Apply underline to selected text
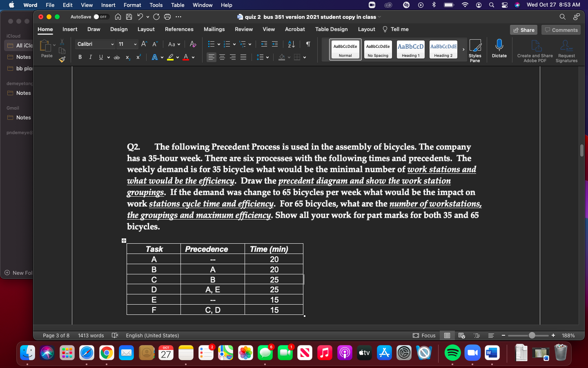Viewport: 588px width, 368px height. [x=100, y=57]
